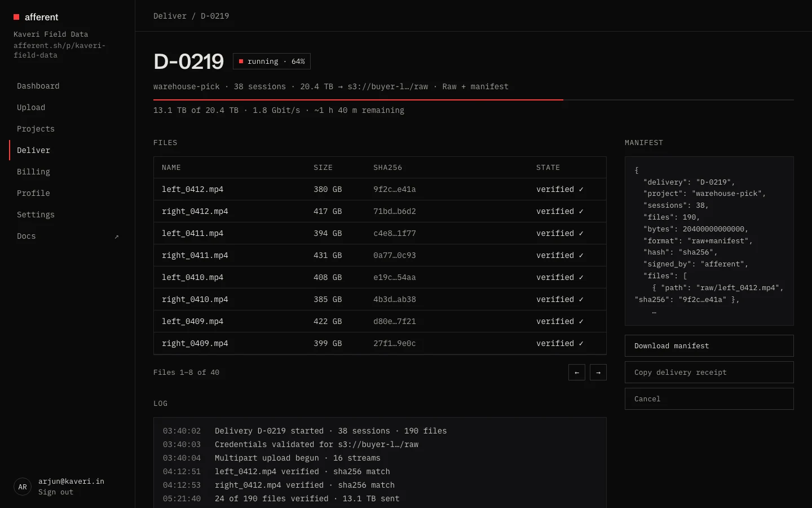Go to next files page arrow
812x508 pixels.
598,373
